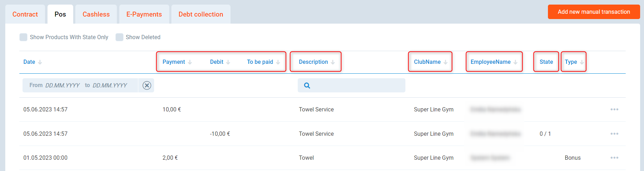Clear the date range filter
The width and height of the screenshot is (644, 171).
pyautogui.click(x=147, y=85)
